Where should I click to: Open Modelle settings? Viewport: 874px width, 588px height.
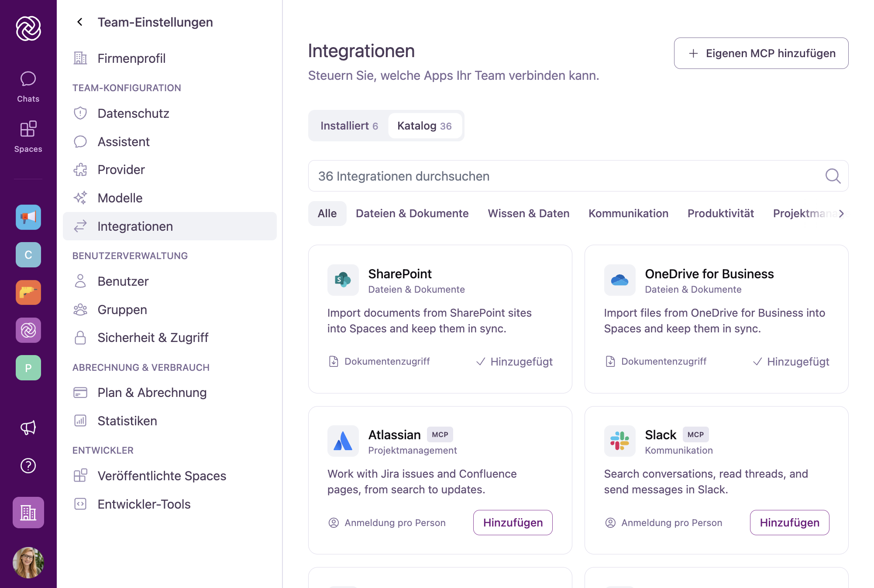170,198
